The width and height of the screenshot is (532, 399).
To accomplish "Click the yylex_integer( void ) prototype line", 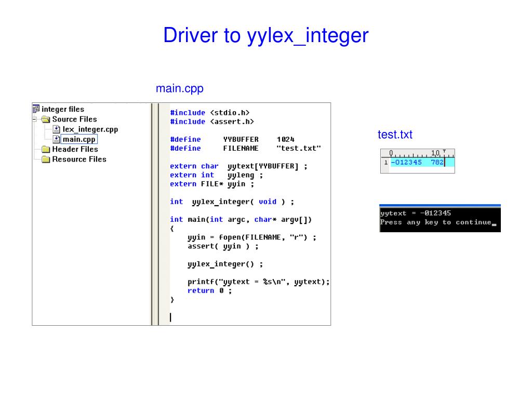I will click(232, 202).
